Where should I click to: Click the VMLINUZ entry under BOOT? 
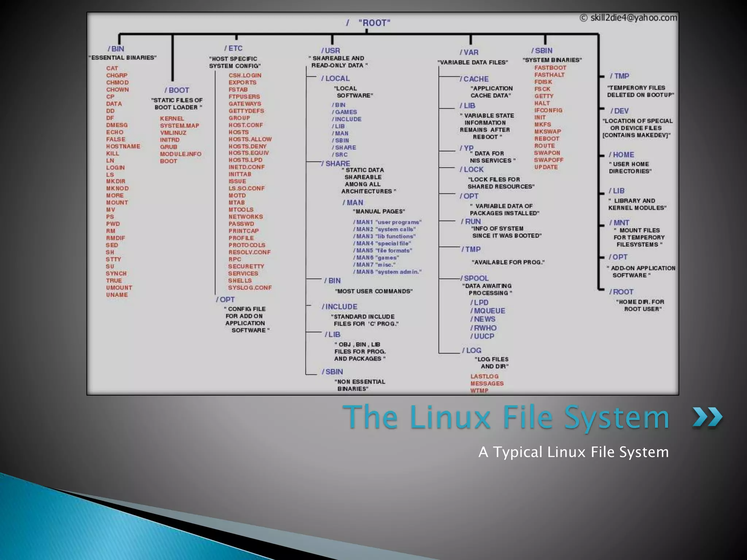point(173,133)
